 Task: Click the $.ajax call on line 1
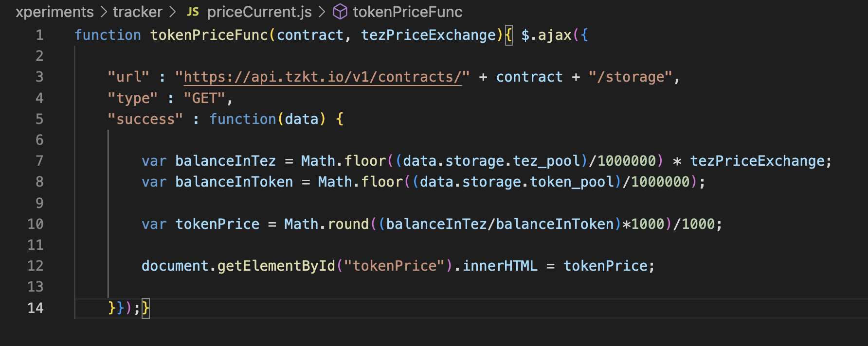[546, 35]
